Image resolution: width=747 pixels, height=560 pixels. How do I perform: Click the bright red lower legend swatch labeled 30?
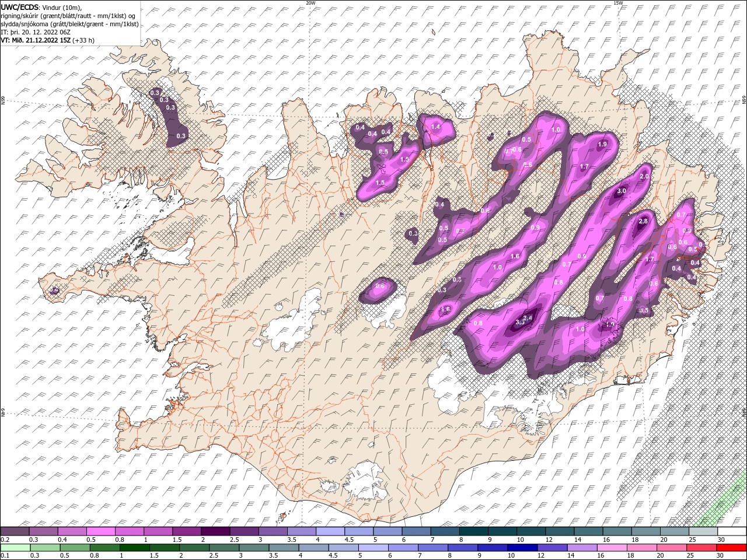[x=731, y=548]
